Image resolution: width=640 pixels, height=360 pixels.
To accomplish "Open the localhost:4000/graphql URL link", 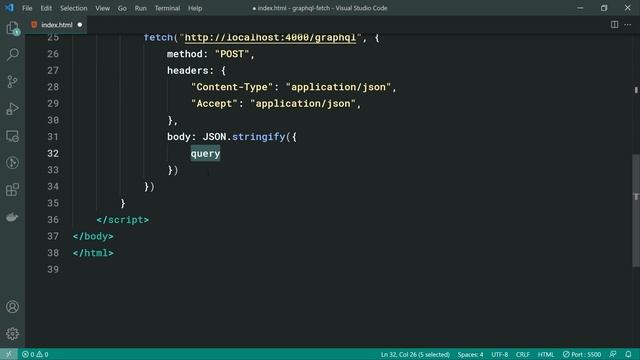I will click(270, 38).
